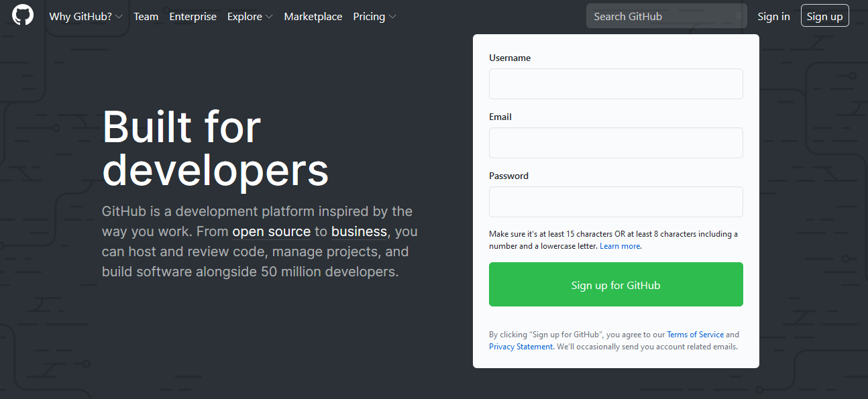Click the Username input field

point(615,83)
